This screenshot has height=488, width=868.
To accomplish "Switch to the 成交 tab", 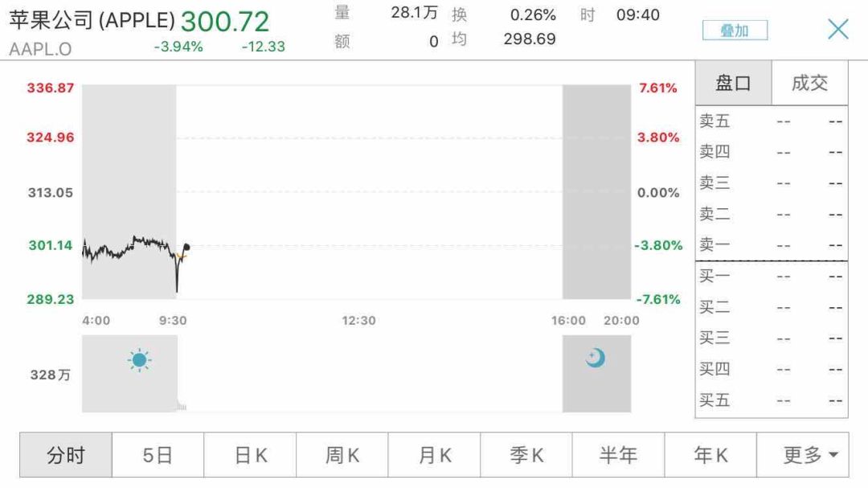I will pyautogui.click(x=809, y=83).
